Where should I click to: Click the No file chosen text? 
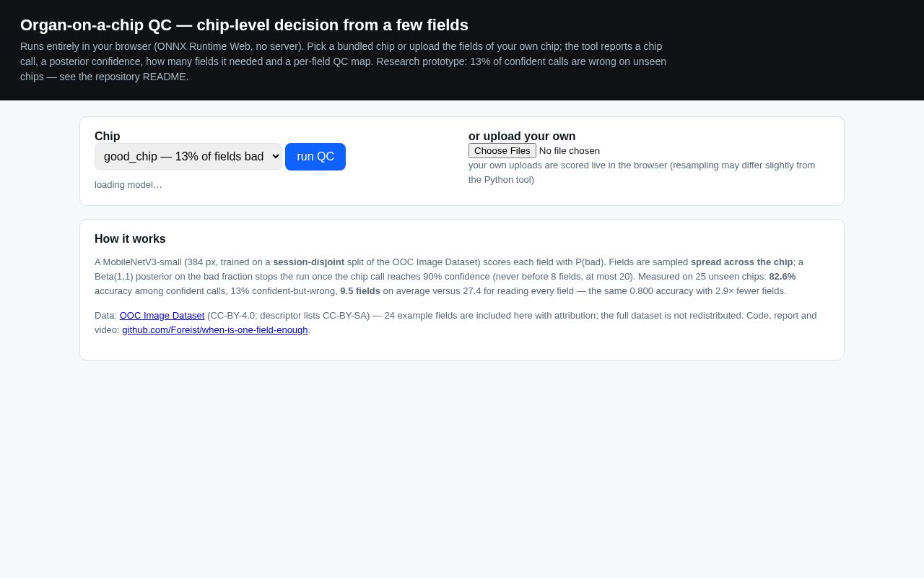pyautogui.click(x=570, y=150)
